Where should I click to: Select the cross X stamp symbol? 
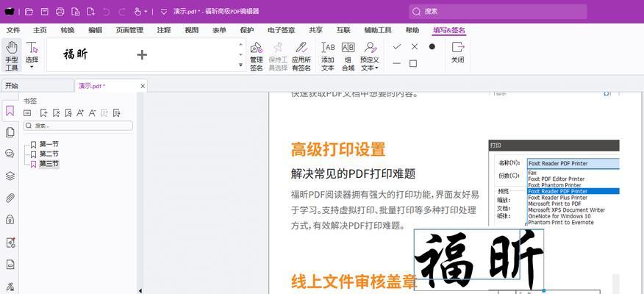pos(415,47)
